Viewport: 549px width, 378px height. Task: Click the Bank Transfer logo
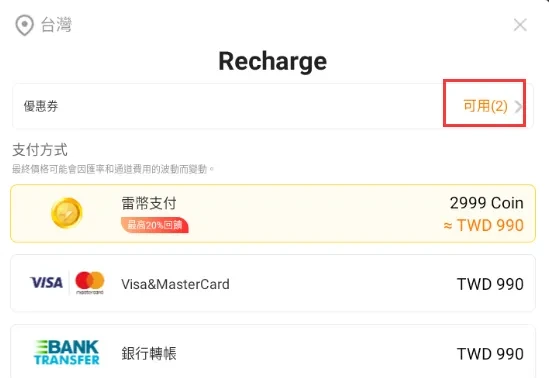coord(67,352)
